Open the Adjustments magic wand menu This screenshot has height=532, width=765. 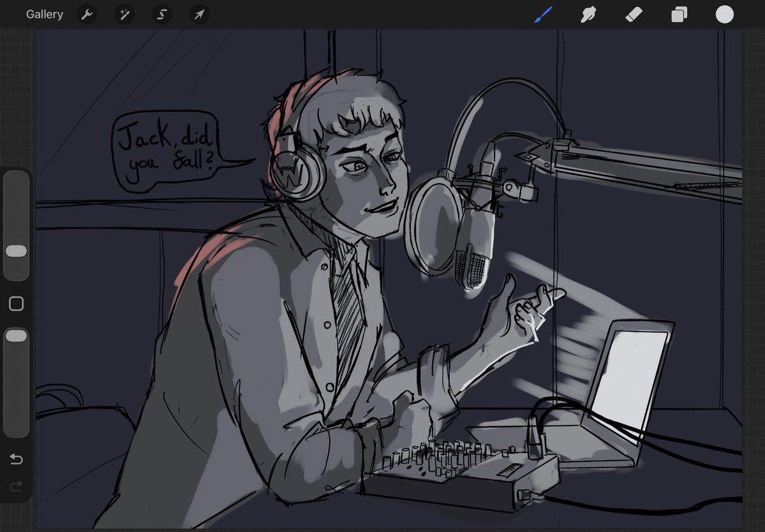tap(124, 15)
